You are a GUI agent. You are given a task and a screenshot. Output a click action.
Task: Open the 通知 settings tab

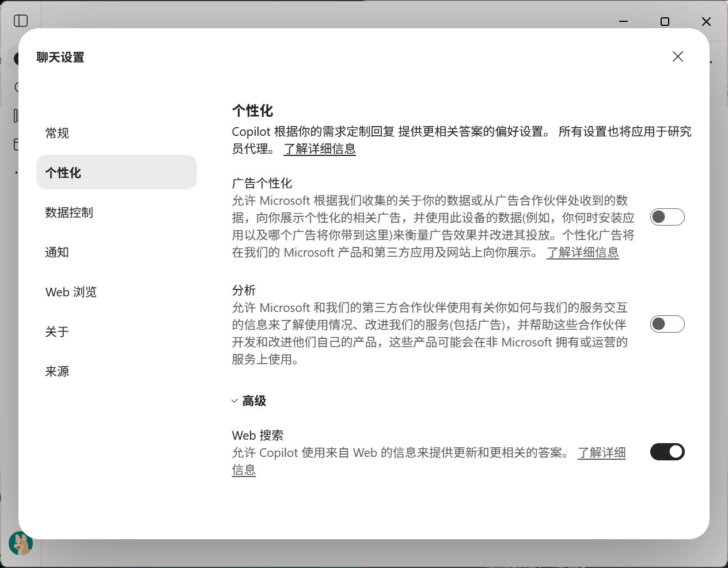[116, 252]
